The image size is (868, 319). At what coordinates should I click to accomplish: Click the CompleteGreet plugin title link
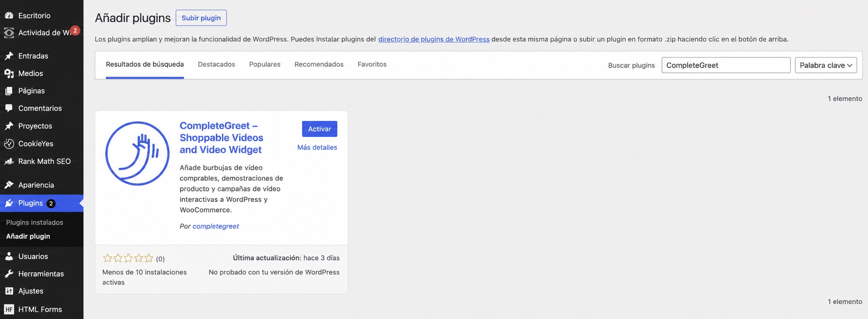(x=221, y=138)
